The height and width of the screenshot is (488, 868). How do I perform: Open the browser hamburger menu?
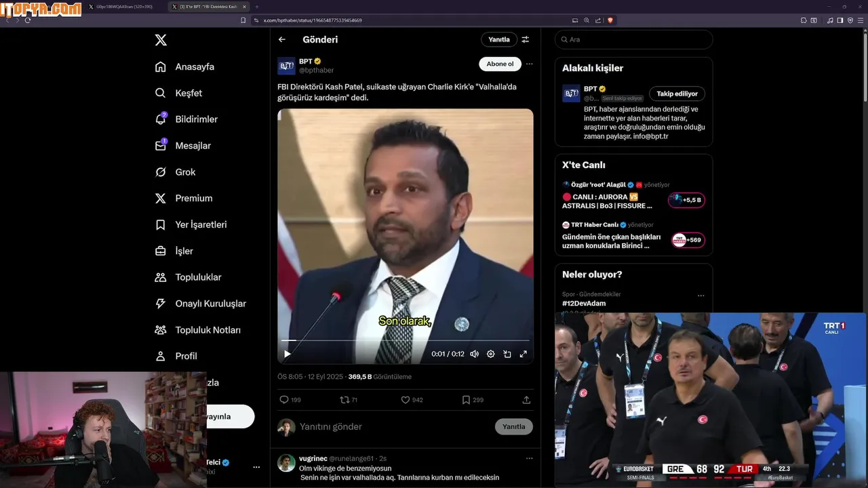click(860, 20)
